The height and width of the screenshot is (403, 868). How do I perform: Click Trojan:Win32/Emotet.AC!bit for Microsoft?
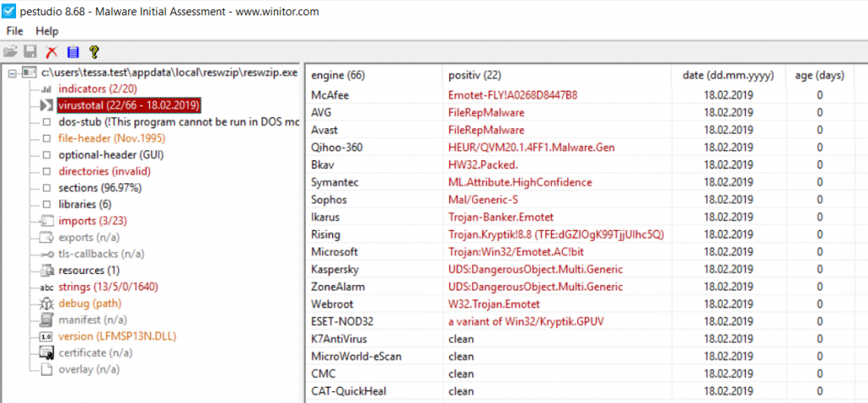coord(516,252)
